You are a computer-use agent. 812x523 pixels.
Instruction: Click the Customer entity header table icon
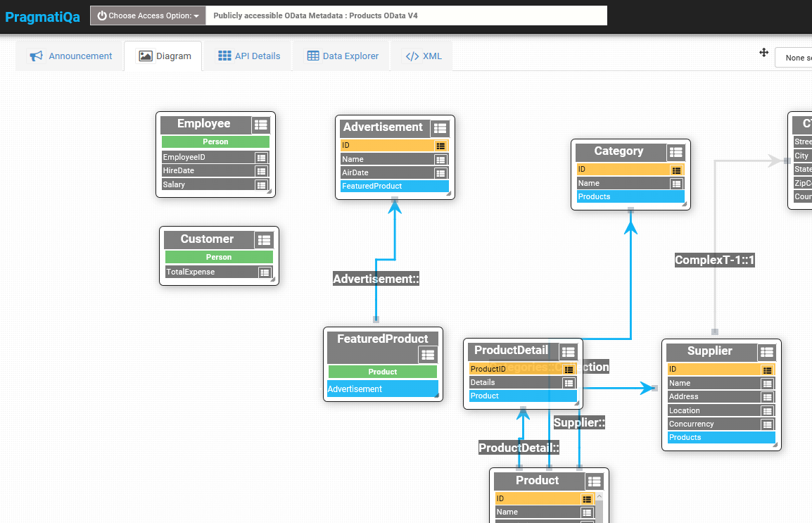(264, 240)
